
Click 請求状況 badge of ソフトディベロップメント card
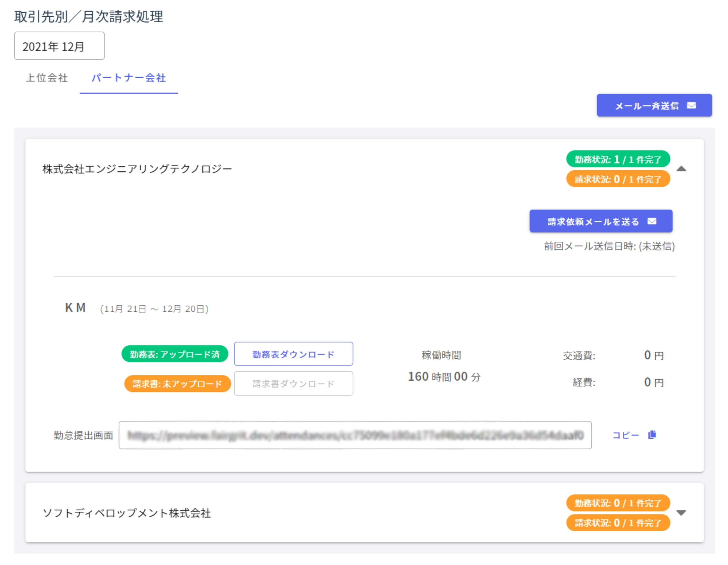[618, 523]
